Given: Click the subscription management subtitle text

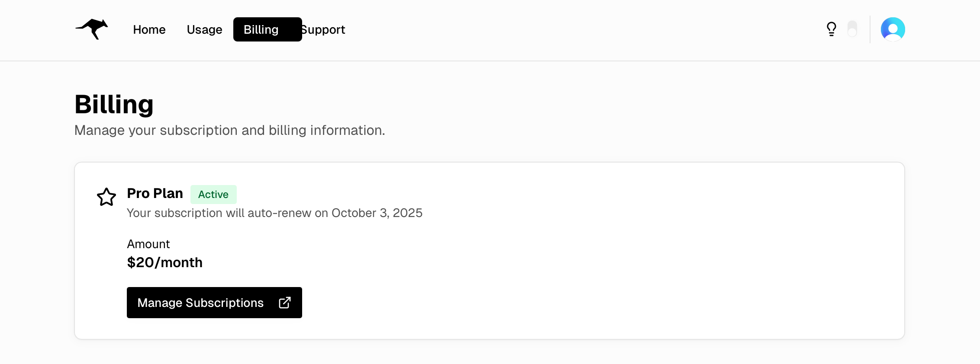Looking at the screenshot, I should [x=229, y=130].
